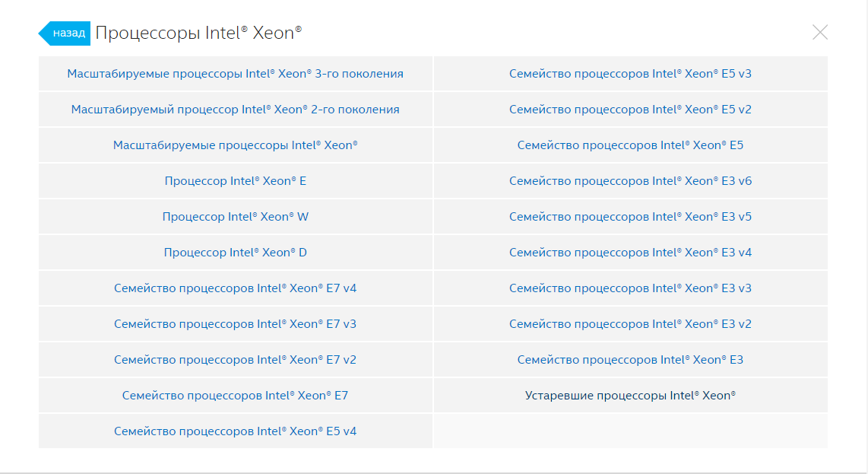This screenshot has width=868, height=474.
Task: Open Семейство процессоров Intel Xeon E5 v3
Action: (630, 74)
